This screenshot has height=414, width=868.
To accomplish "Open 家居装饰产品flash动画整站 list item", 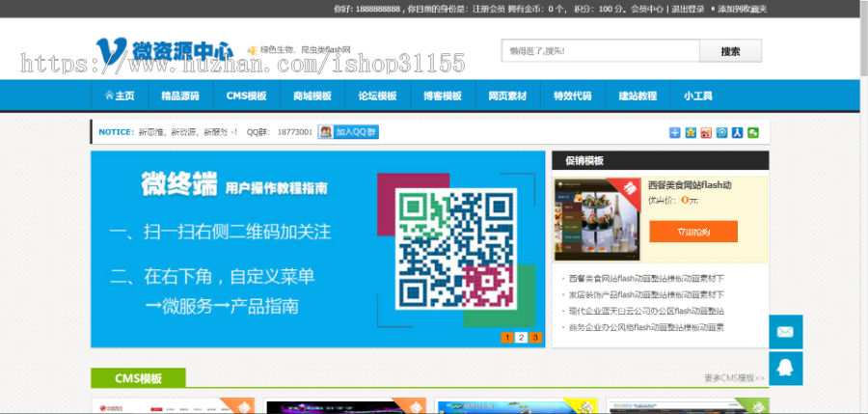I will coord(646,295).
